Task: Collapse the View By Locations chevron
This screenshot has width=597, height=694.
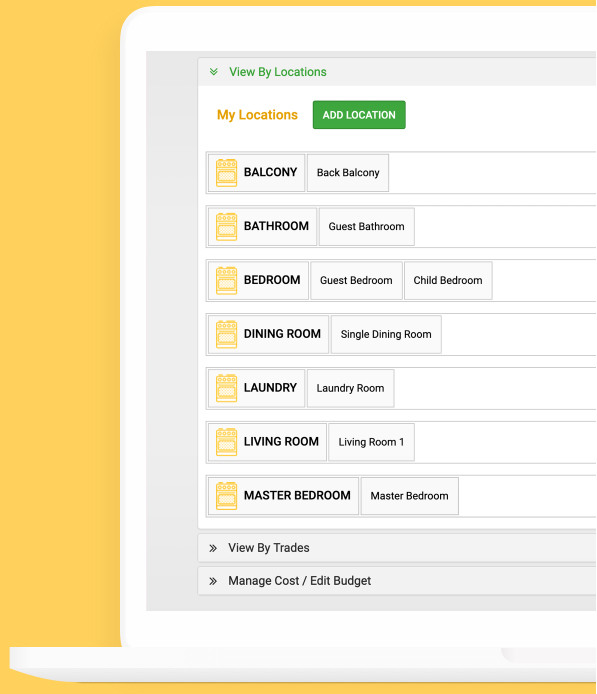Action: click(x=214, y=72)
